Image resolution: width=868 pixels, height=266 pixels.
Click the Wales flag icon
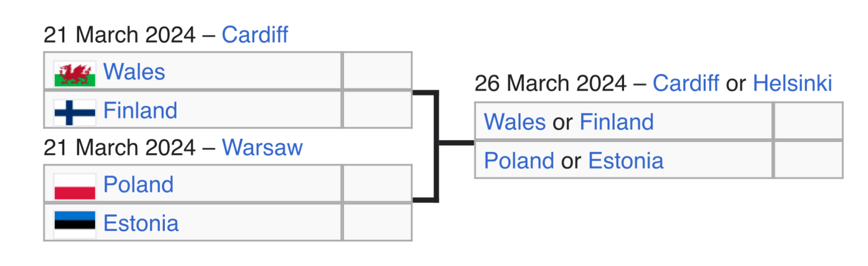[74, 73]
